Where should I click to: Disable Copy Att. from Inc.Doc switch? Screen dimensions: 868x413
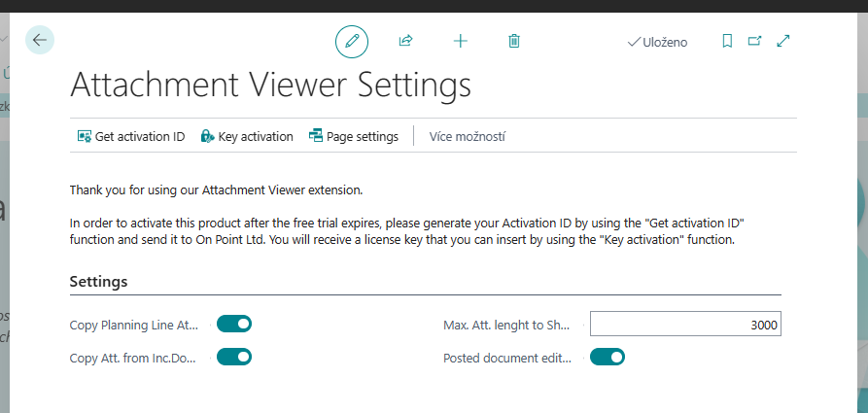[234, 357]
